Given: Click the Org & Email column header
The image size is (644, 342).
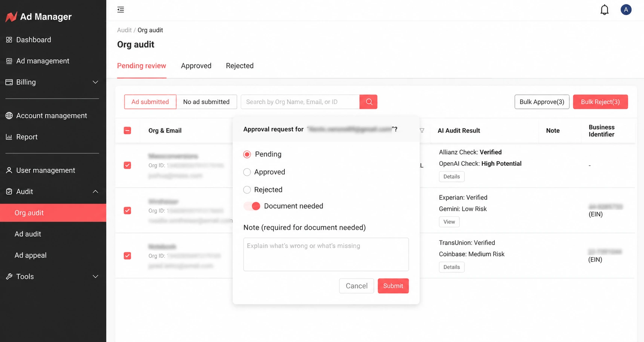Looking at the screenshot, I should point(165,131).
